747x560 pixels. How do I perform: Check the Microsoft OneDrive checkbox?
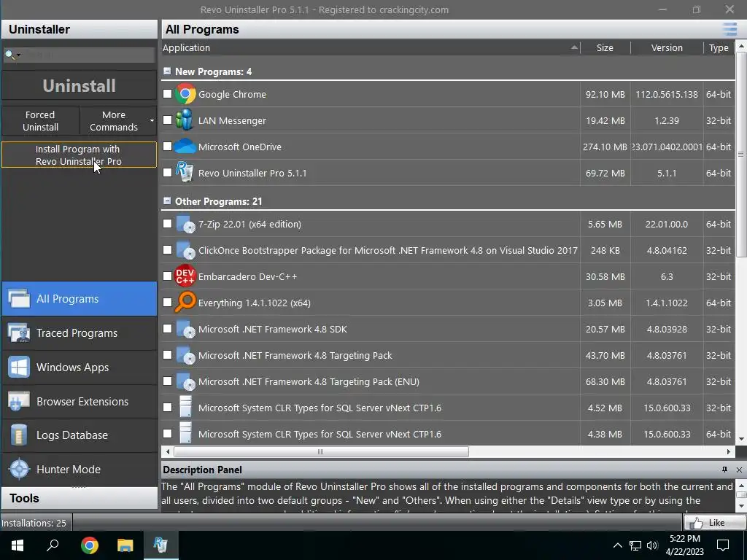pyautogui.click(x=167, y=146)
